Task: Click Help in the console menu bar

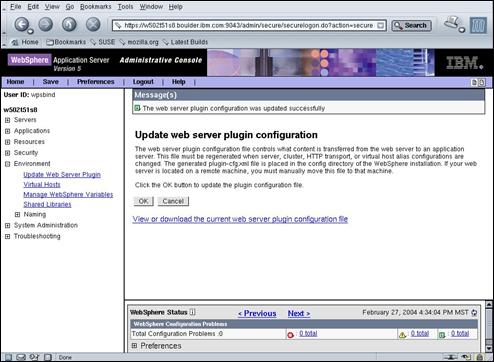Action: coord(178,82)
